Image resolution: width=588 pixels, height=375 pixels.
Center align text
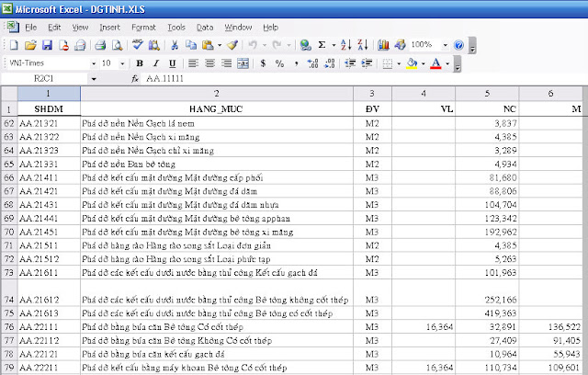(x=209, y=63)
